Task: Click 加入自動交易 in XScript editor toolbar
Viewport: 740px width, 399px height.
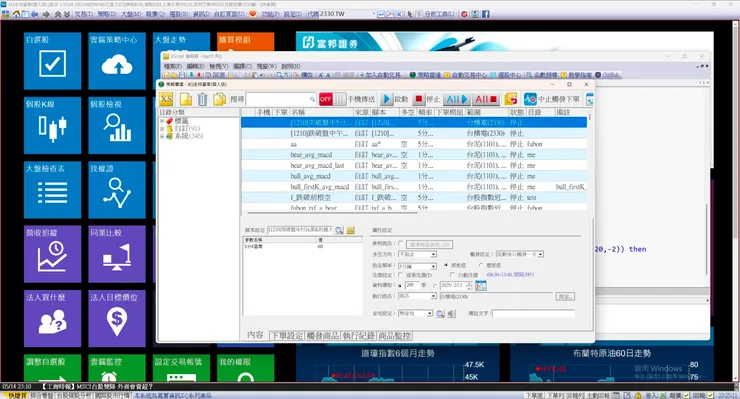Action: pyautogui.click(x=380, y=75)
